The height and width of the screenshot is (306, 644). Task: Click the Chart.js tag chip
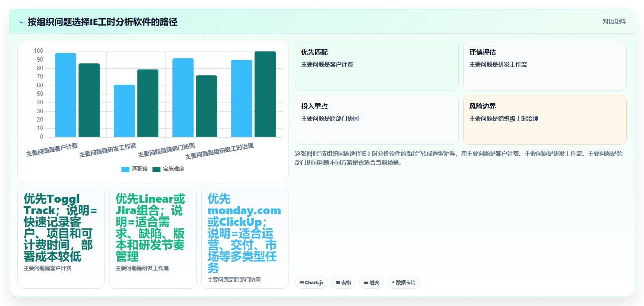[311, 282]
